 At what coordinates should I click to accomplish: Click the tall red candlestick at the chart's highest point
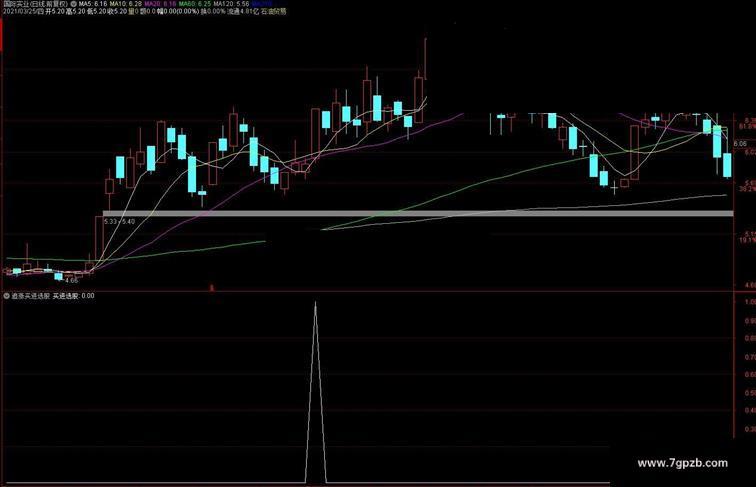tap(425, 58)
